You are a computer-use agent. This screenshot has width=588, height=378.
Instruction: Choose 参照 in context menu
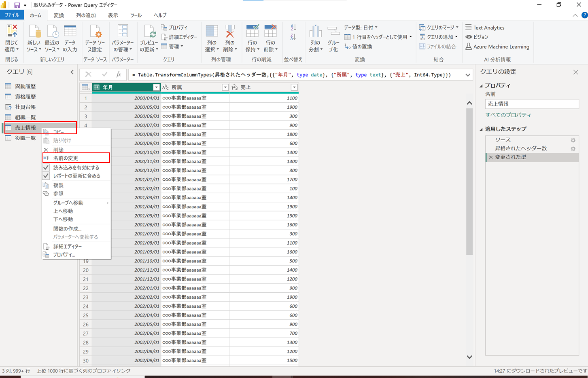[76, 194]
